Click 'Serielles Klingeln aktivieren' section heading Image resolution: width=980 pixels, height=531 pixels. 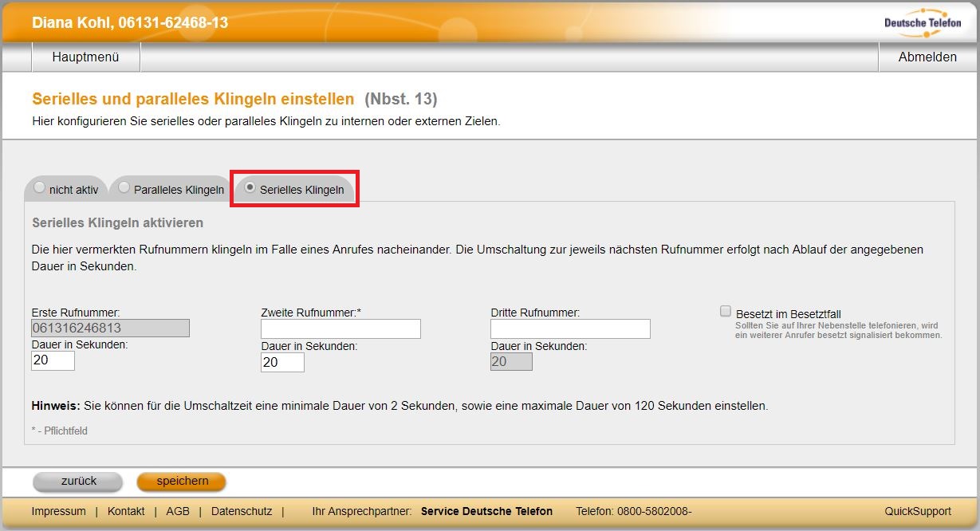pyautogui.click(x=117, y=222)
